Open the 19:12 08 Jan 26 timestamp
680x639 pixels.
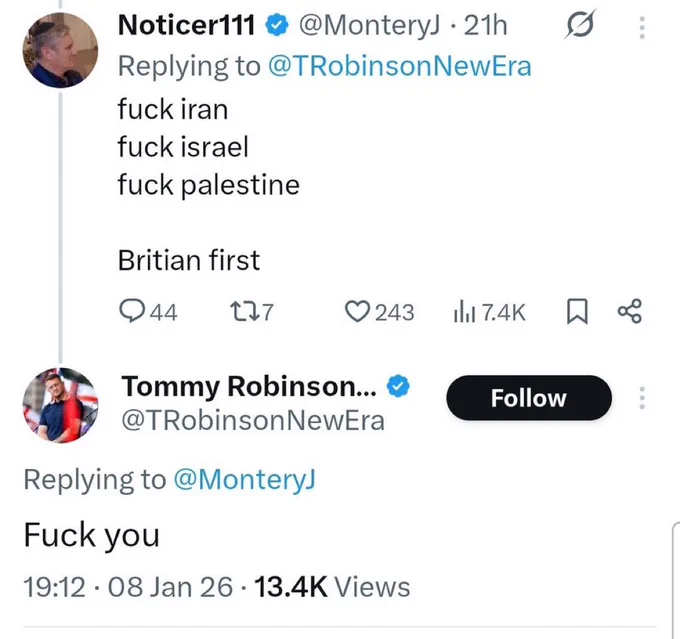click(x=128, y=587)
